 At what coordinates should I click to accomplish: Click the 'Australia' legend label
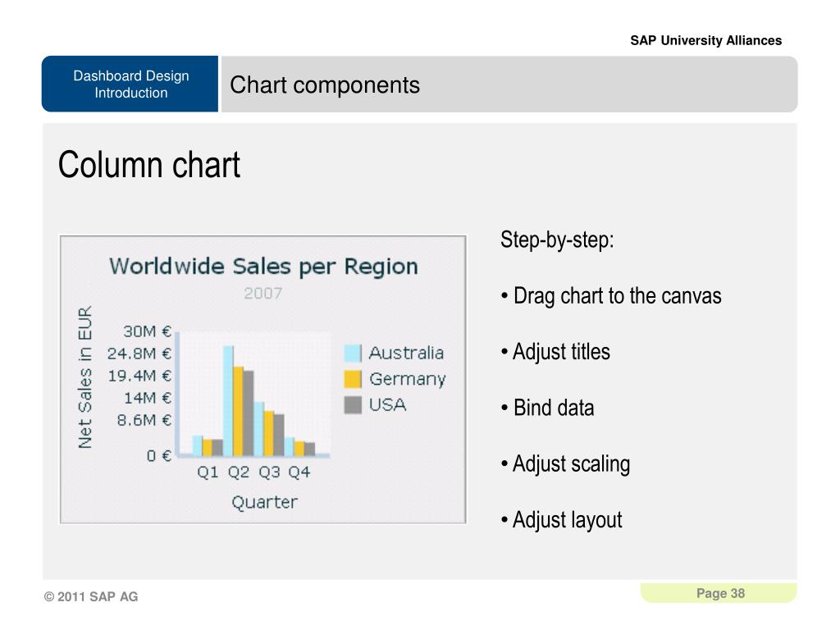pos(406,353)
